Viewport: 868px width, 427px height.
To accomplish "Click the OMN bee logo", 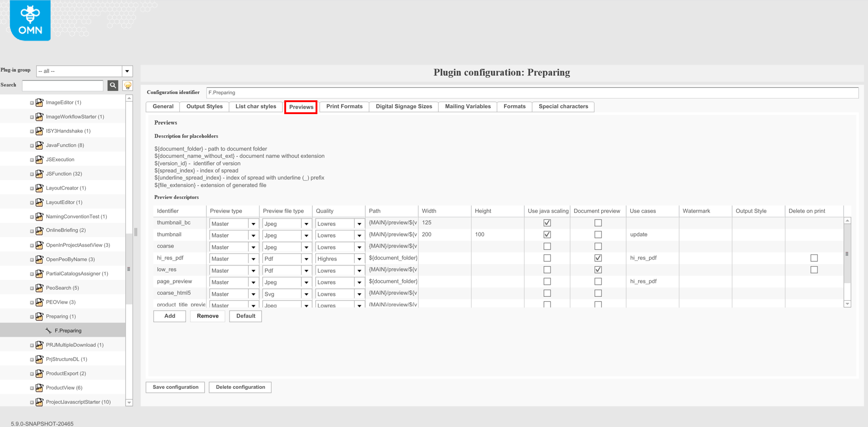I will [x=29, y=20].
